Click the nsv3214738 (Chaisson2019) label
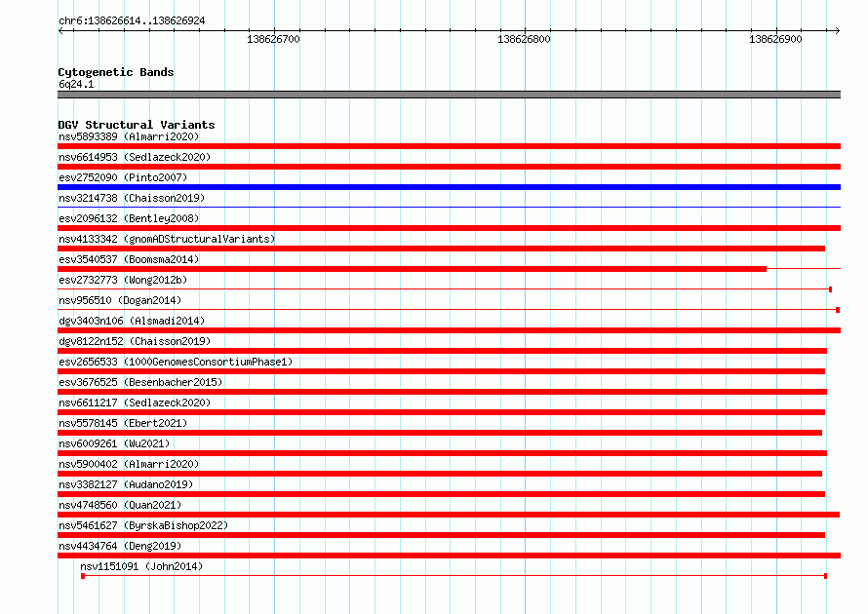 click(x=132, y=198)
